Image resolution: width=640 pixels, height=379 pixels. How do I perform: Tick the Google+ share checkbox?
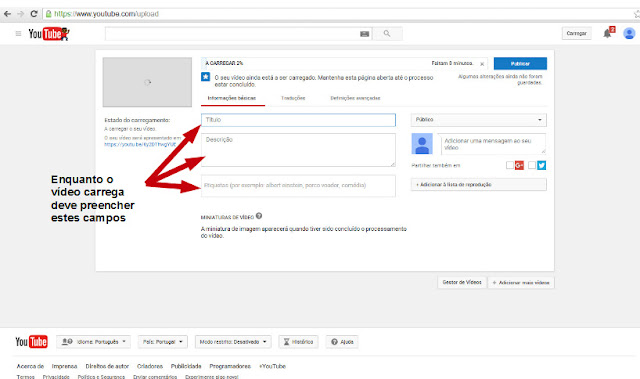pyautogui.click(x=509, y=165)
